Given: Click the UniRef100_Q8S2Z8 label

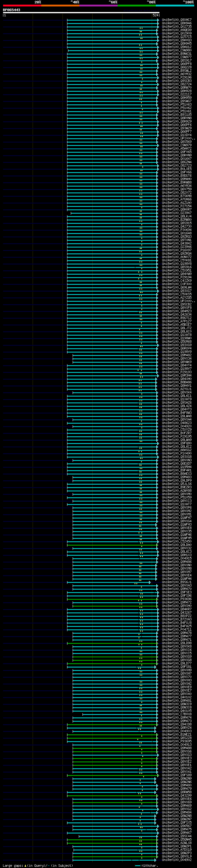Looking at the screenshot, I should [177, 737].
